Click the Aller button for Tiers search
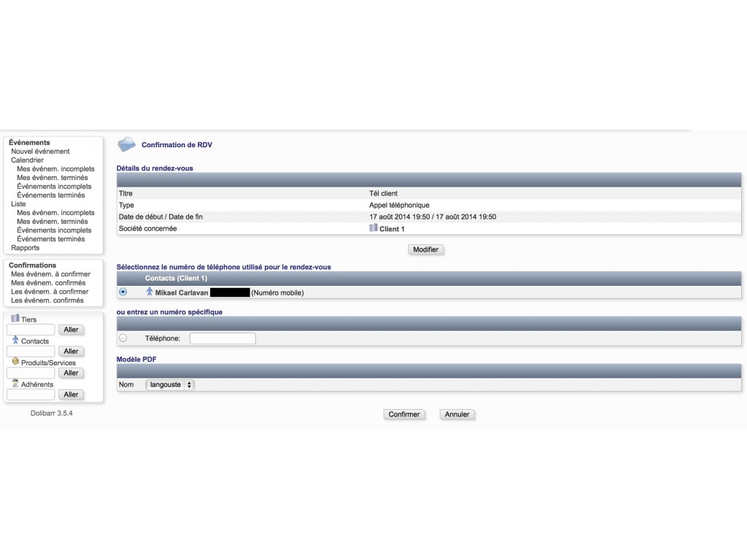 pyautogui.click(x=71, y=330)
